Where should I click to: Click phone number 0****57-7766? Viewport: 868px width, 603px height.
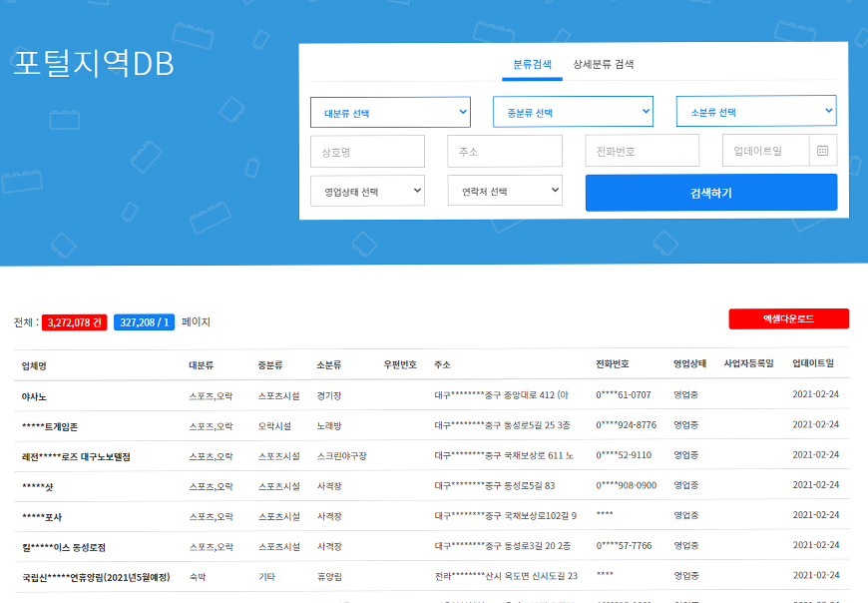(624, 545)
